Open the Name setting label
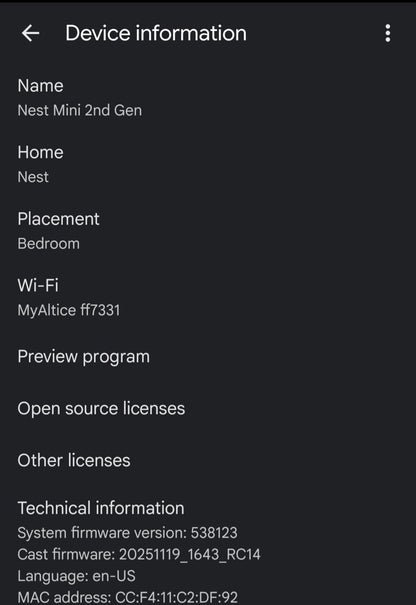This screenshot has height=605, width=416. pyautogui.click(x=41, y=86)
